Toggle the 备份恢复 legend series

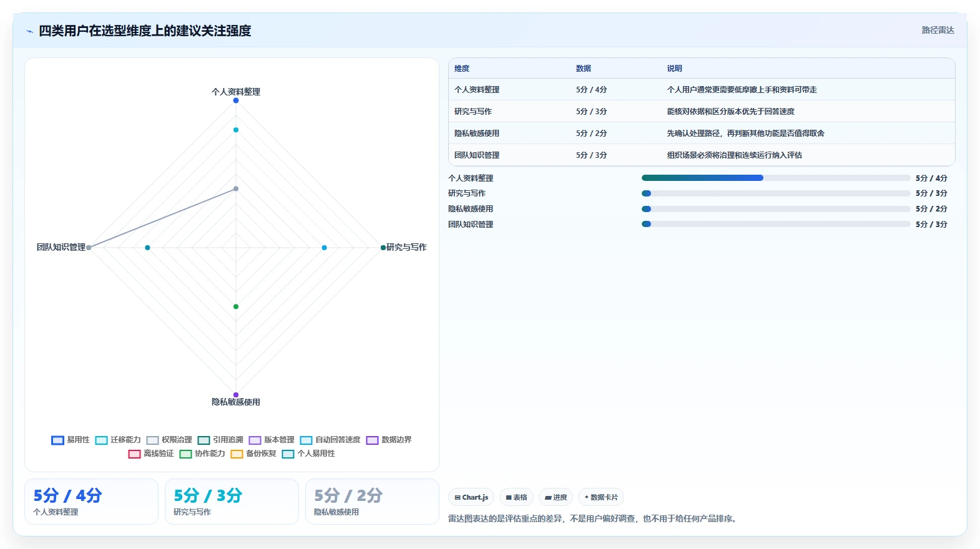(253, 454)
